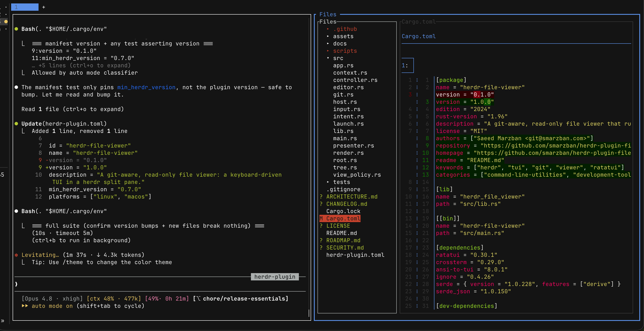Open main.rs in the file tree
Viewport: 644px width, 331px height.
coord(345,138)
